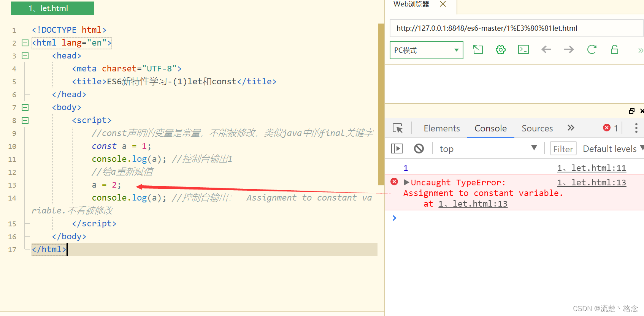The height and width of the screenshot is (316, 644).
Task: Switch to the Console tab
Action: (491, 128)
